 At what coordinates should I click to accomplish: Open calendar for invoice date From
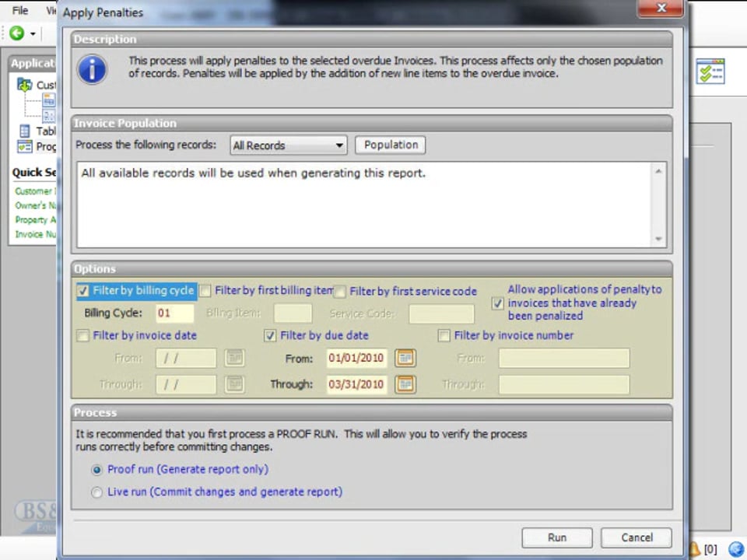[234, 358]
